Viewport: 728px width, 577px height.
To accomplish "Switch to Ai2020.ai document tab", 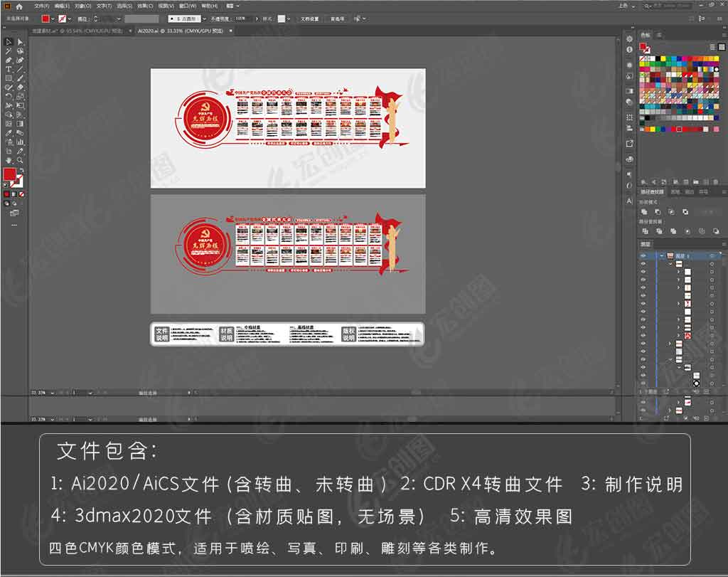I will tap(180, 31).
